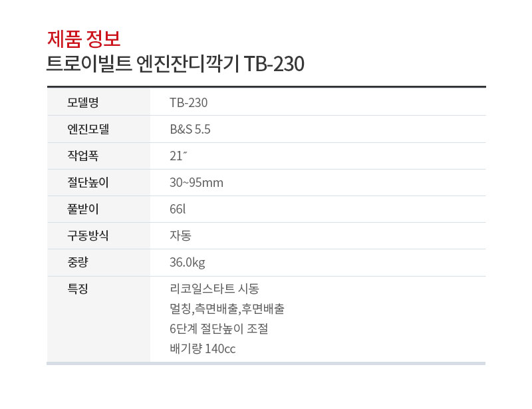Select the 모델명 row label
The image size is (532, 409).
(82, 102)
